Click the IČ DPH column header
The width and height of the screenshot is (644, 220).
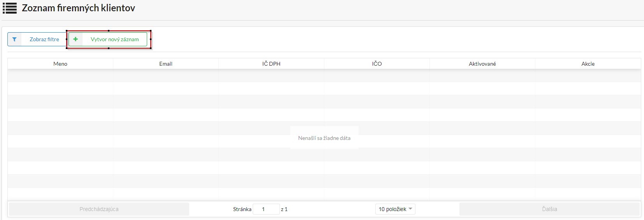coord(271,64)
